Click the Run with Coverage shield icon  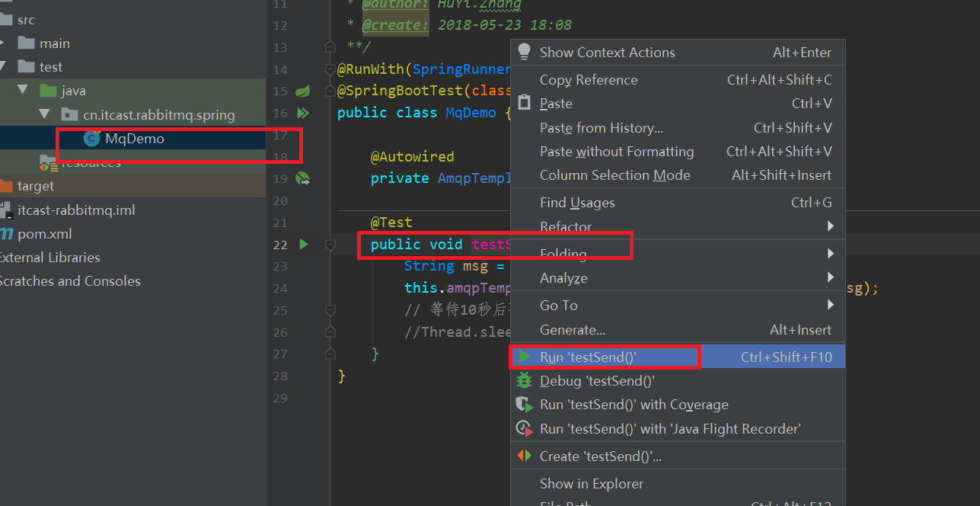[524, 405]
